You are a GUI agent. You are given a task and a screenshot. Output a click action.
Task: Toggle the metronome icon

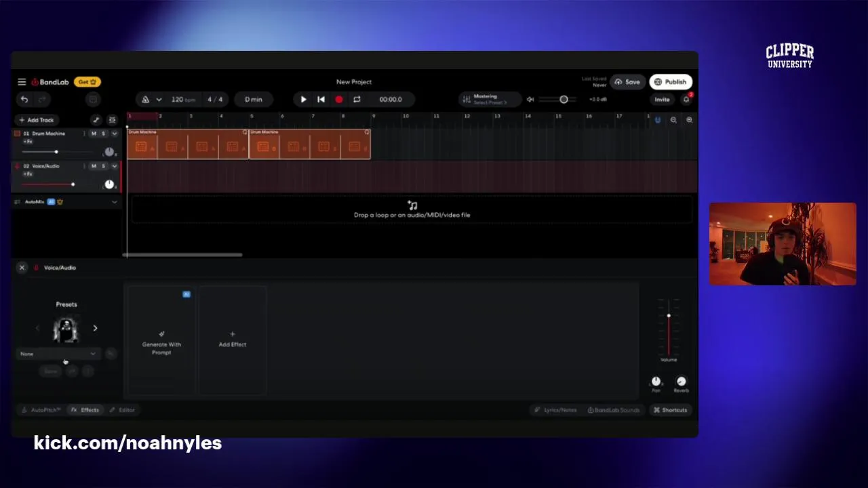145,100
